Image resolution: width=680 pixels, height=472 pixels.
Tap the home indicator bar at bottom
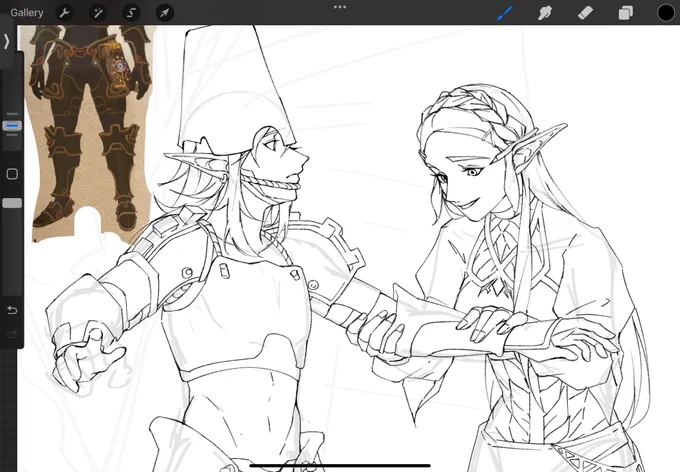click(x=340, y=466)
